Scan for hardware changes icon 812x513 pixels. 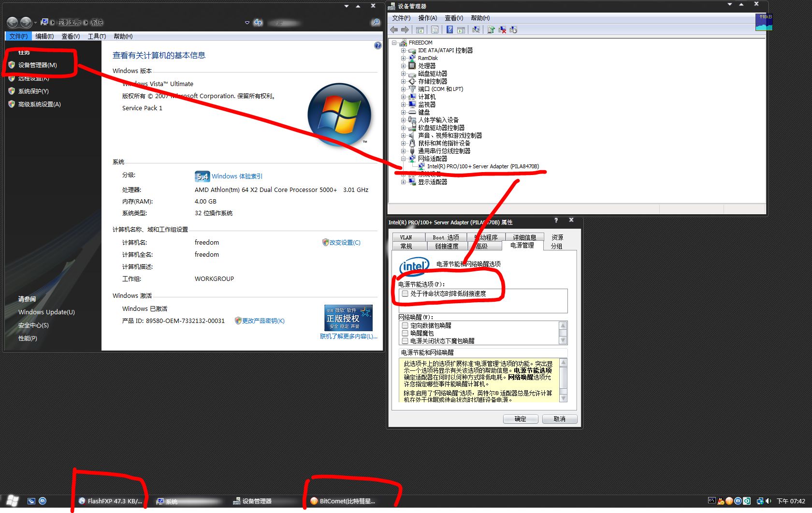(x=476, y=30)
